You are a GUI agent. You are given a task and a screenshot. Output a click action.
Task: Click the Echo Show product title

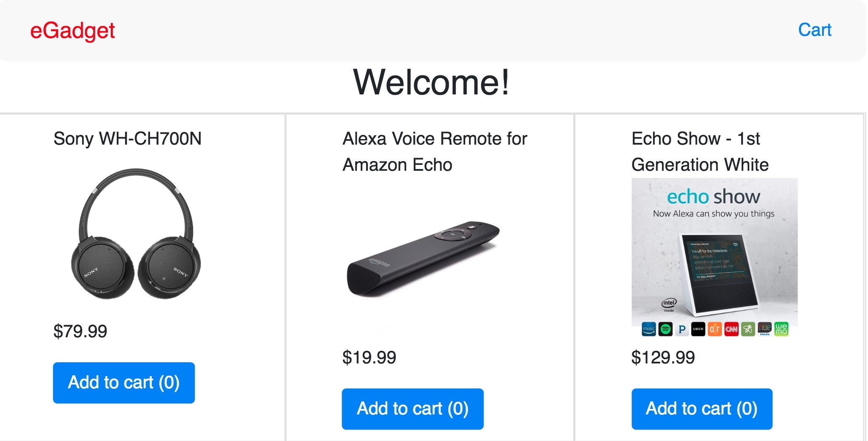point(700,151)
